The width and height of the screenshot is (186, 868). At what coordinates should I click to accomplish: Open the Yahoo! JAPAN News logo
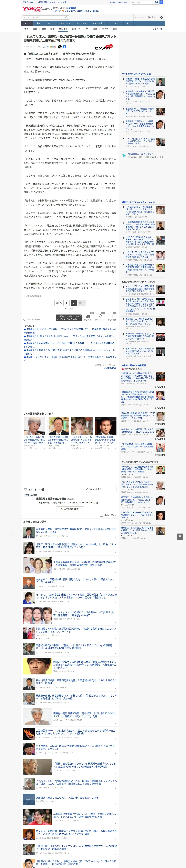pyautogui.click(x=37, y=9)
